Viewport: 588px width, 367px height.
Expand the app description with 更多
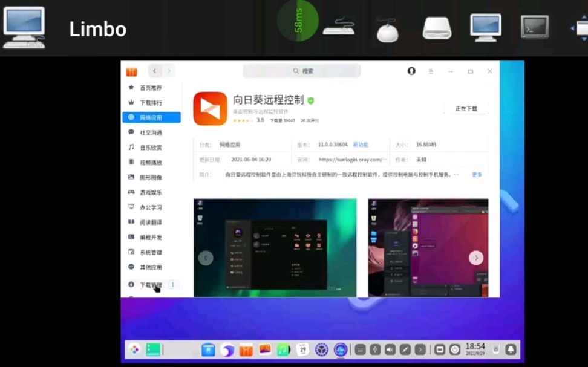(x=477, y=174)
